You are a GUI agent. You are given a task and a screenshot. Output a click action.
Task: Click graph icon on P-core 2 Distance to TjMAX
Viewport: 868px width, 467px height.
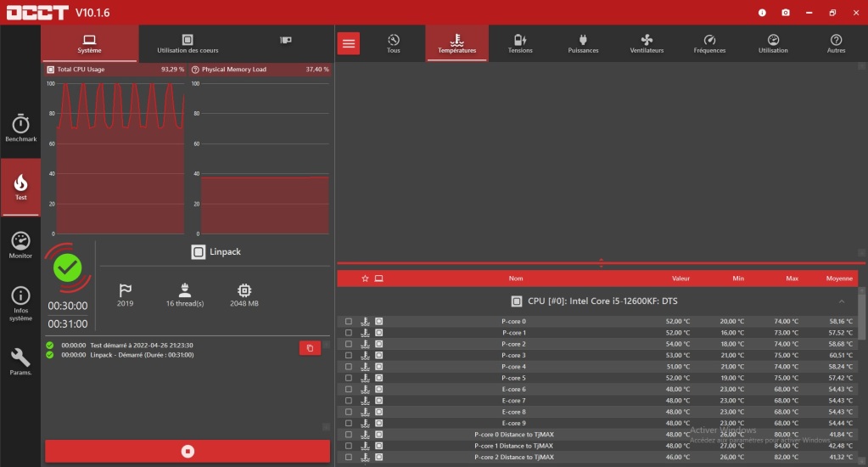pyautogui.click(x=378, y=457)
